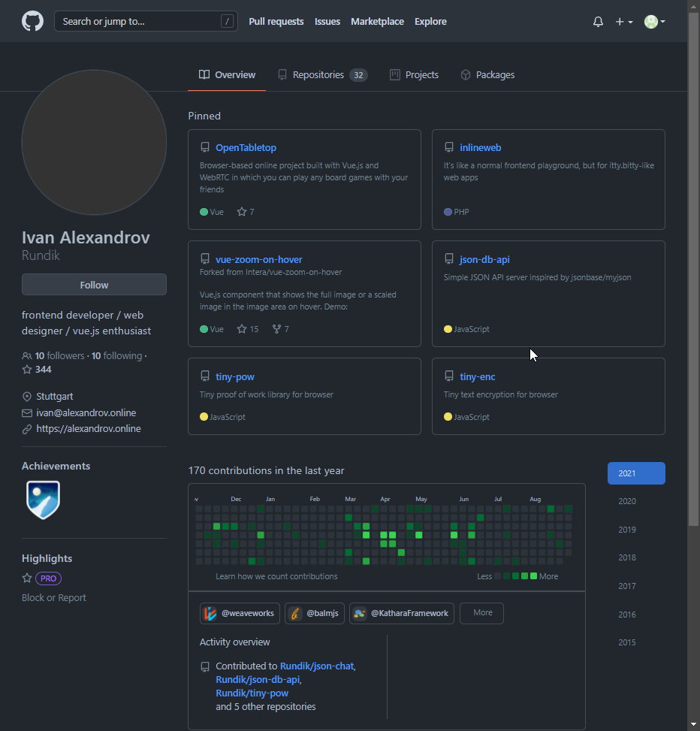Open the 344 starred repositories link
Viewport: 700px width, 731px height.
pyautogui.click(x=37, y=370)
